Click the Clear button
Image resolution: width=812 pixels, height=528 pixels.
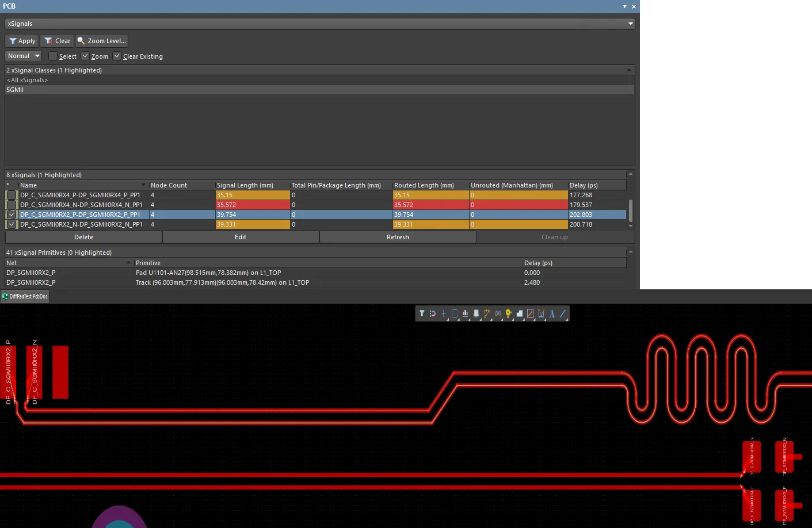pos(57,41)
